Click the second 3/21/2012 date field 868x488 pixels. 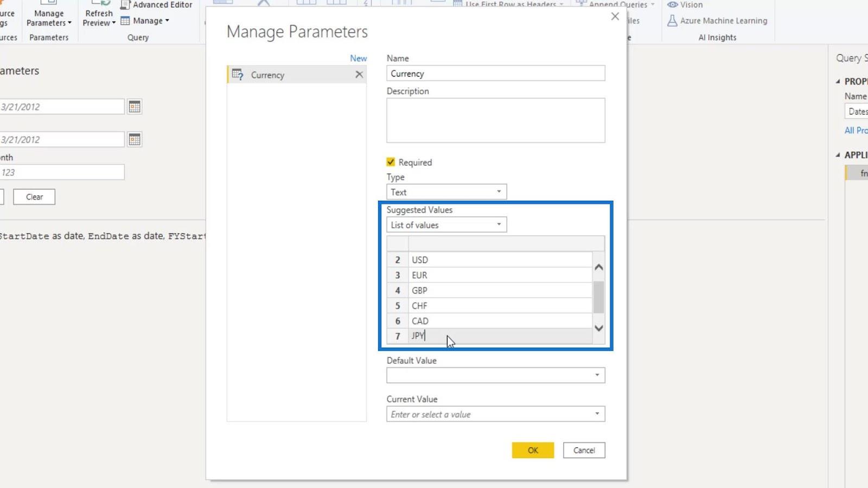pyautogui.click(x=61, y=139)
